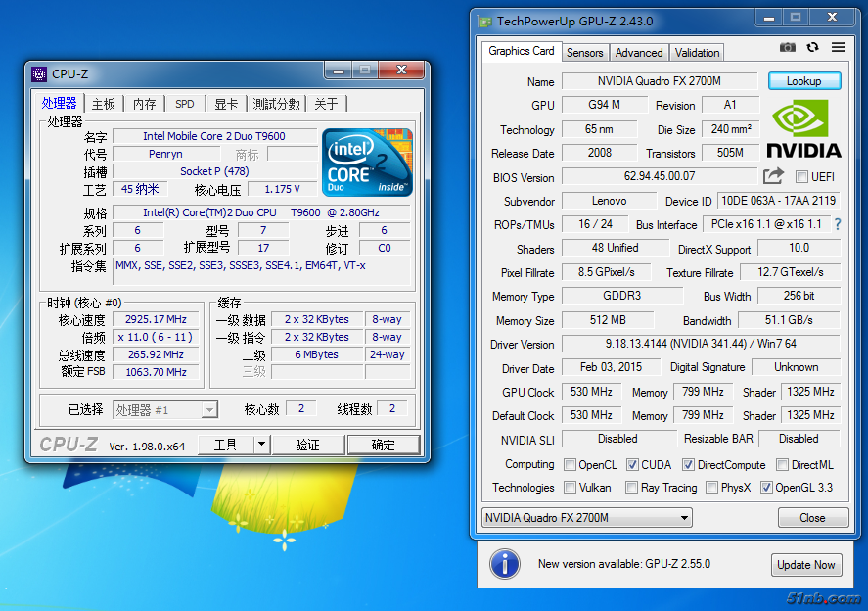Click the Lookup button
The image size is (868, 611).
click(x=803, y=81)
